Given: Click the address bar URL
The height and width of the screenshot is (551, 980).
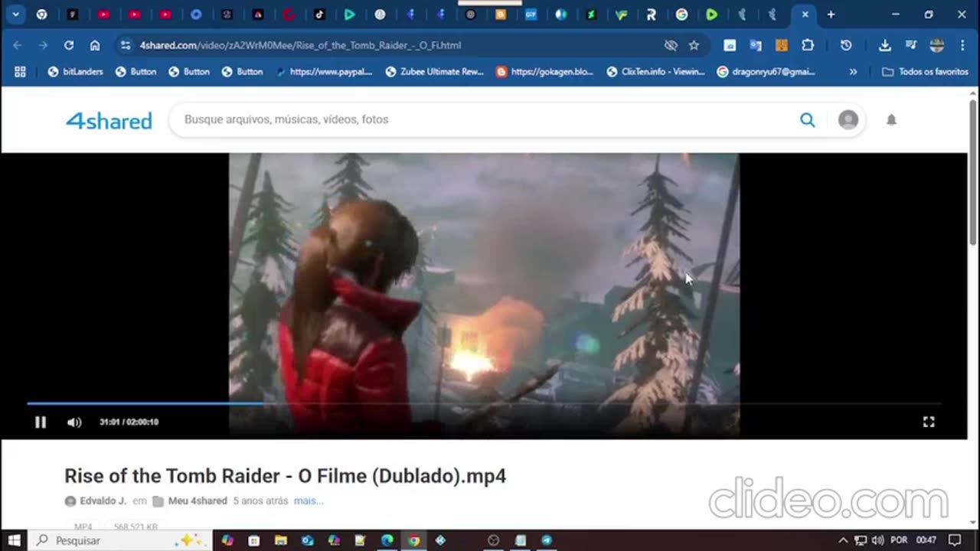Looking at the screenshot, I should click(x=300, y=45).
